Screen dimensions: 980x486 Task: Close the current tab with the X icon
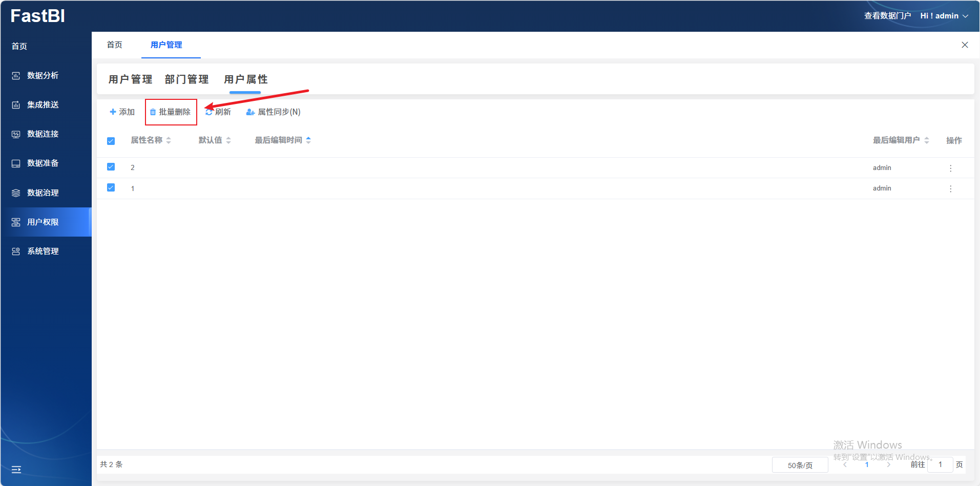click(x=965, y=45)
